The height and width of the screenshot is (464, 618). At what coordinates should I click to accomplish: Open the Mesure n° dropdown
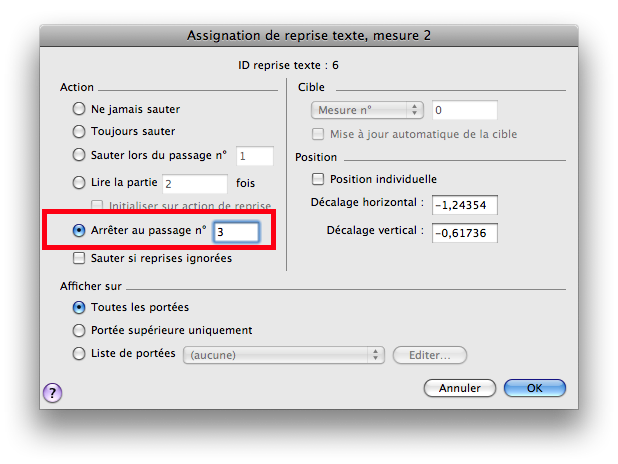click(x=368, y=109)
